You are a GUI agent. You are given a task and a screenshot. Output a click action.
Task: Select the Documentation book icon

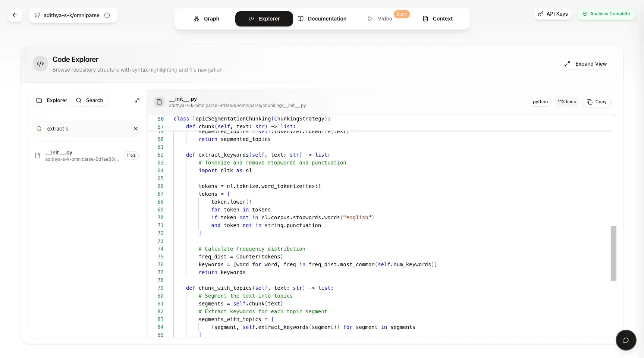coord(301,19)
